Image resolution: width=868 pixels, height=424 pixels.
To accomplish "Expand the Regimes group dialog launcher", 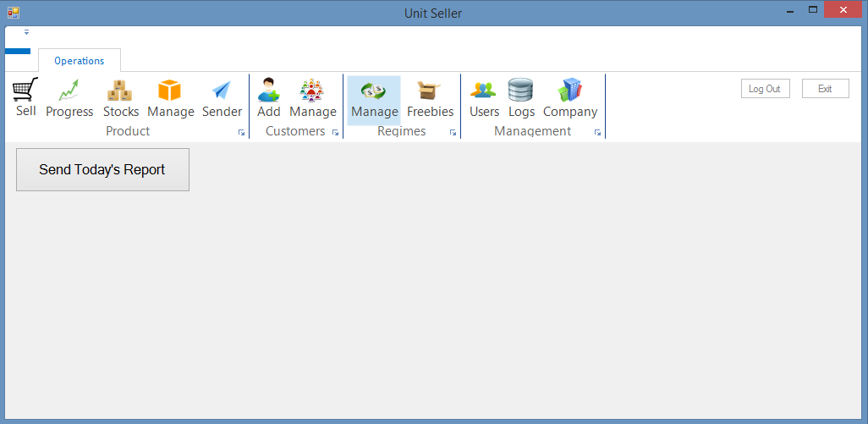I will [453, 133].
